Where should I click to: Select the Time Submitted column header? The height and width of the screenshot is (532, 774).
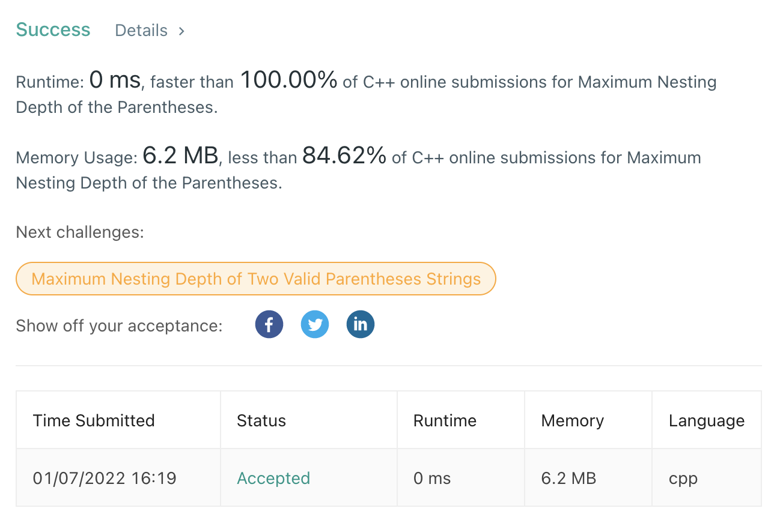coord(94,420)
